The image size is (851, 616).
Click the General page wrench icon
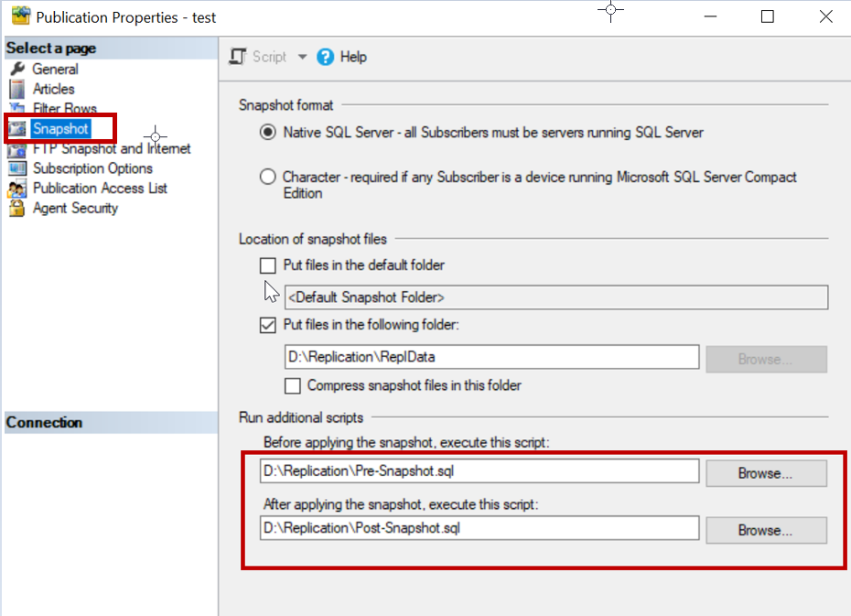(x=17, y=70)
